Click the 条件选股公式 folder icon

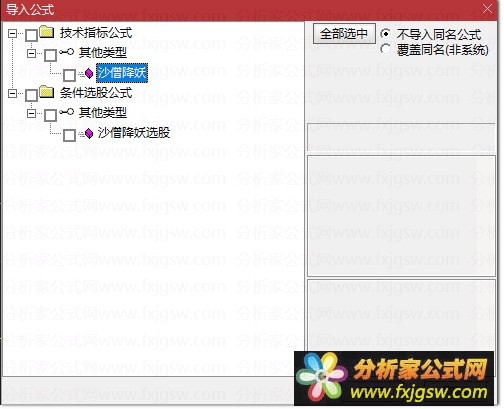tap(47, 92)
